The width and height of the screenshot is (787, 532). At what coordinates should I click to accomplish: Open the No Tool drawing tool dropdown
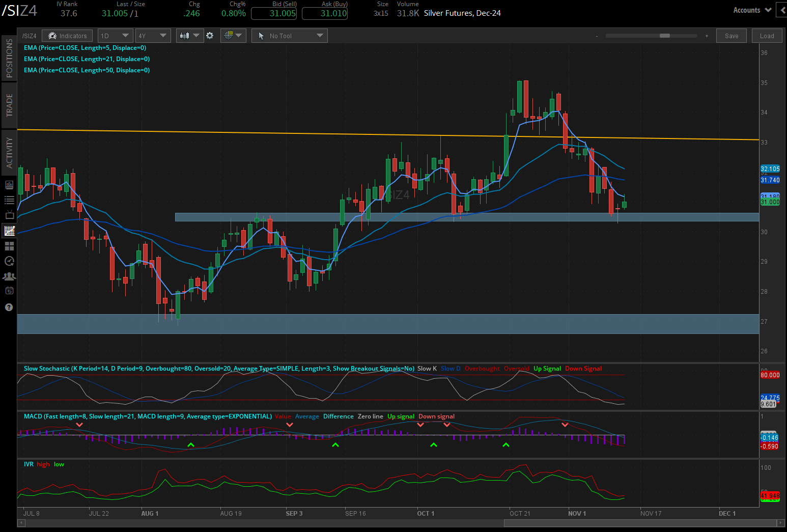[x=291, y=36]
